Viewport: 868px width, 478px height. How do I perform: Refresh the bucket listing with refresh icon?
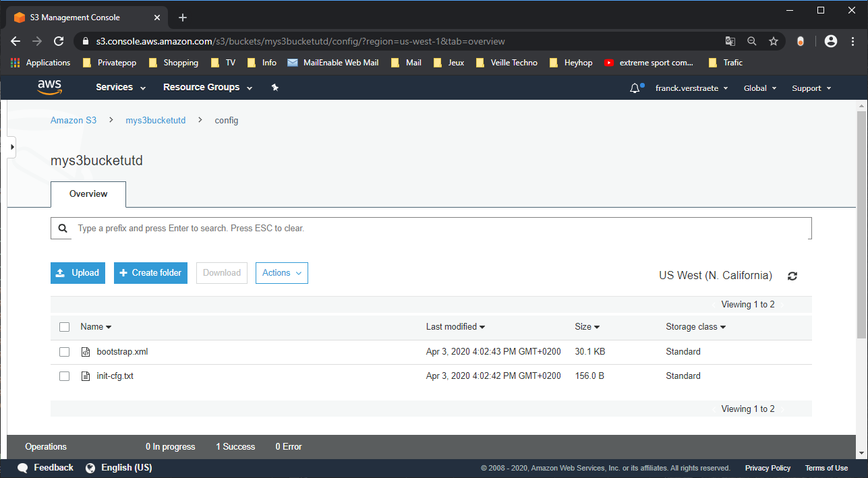coord(792,276)
